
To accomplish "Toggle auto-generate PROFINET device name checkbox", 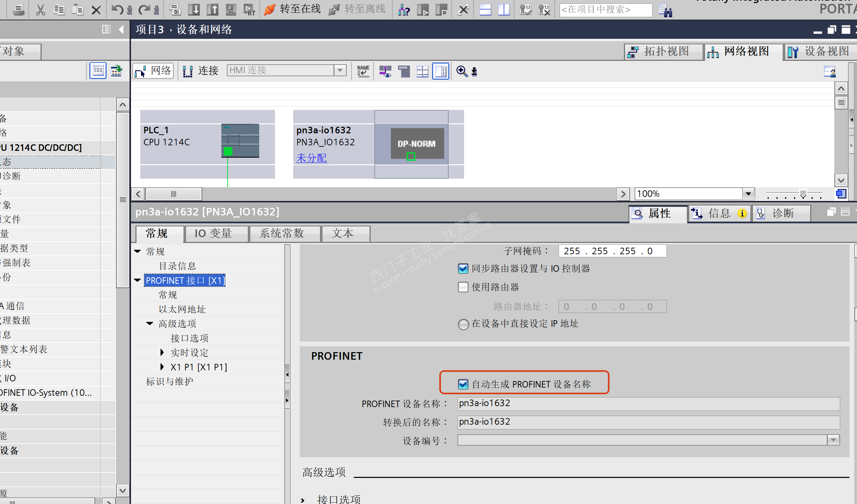I will click(x=463, y=384).
